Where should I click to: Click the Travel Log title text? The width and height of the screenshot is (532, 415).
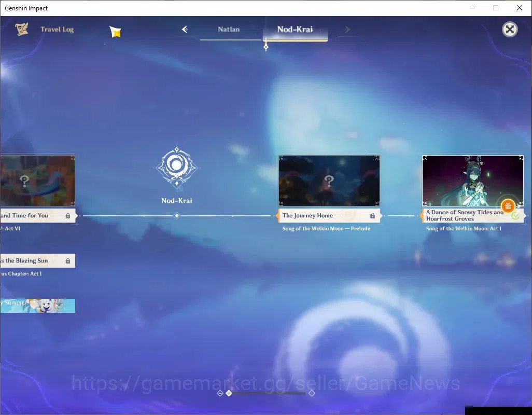pyautogui.click(x=57, y=30)
